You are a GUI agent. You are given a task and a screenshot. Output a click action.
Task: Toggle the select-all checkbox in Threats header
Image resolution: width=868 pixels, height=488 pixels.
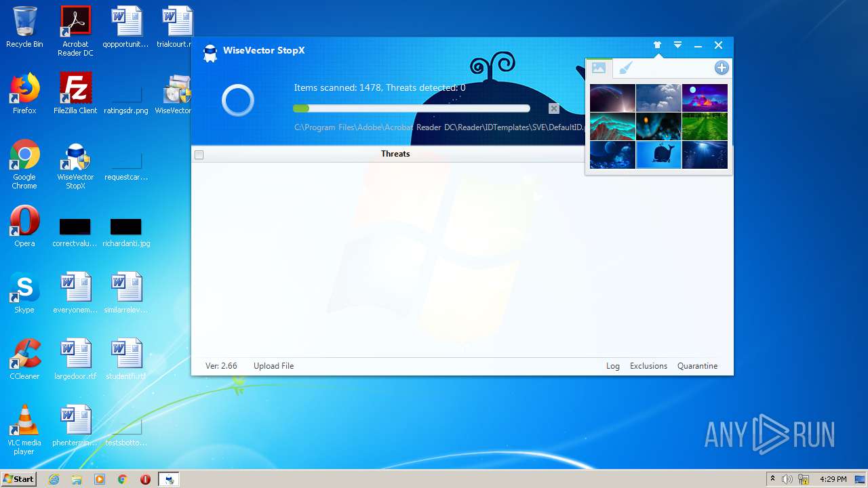pyautogui.click(x=199, y=155)
